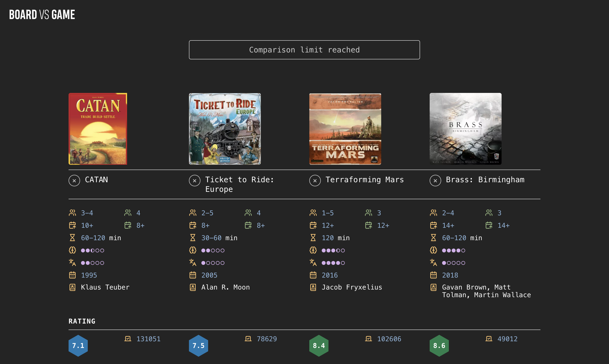Remove Terraforming Mars from the comparison
This screenshot has height=364, width=609.
315,181
